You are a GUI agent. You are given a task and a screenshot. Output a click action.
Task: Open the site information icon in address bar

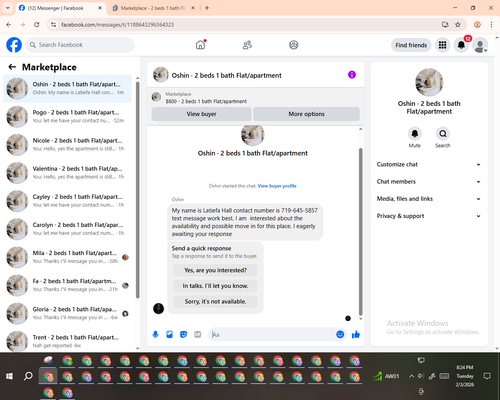click(53, 24)
